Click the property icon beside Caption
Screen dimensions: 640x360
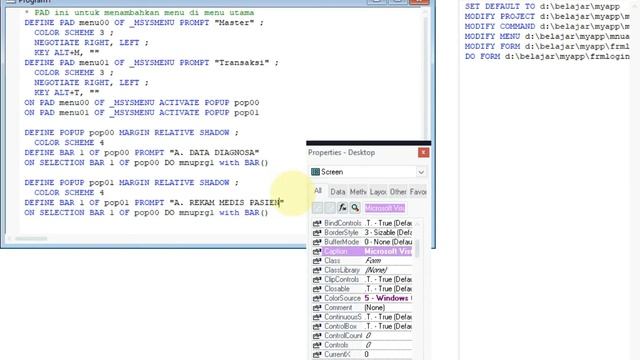click(317, 251)
